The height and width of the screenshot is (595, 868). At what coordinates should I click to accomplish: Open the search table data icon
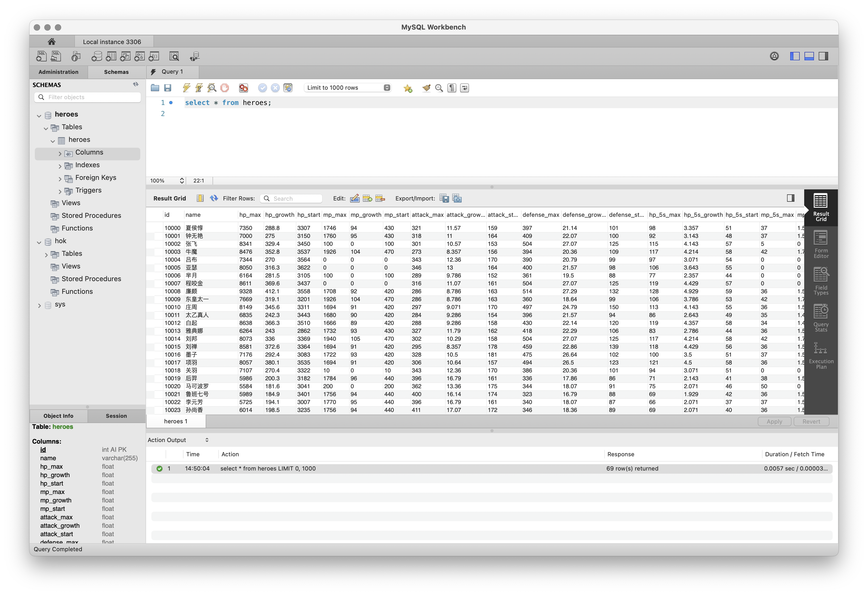tap(174, 56)
